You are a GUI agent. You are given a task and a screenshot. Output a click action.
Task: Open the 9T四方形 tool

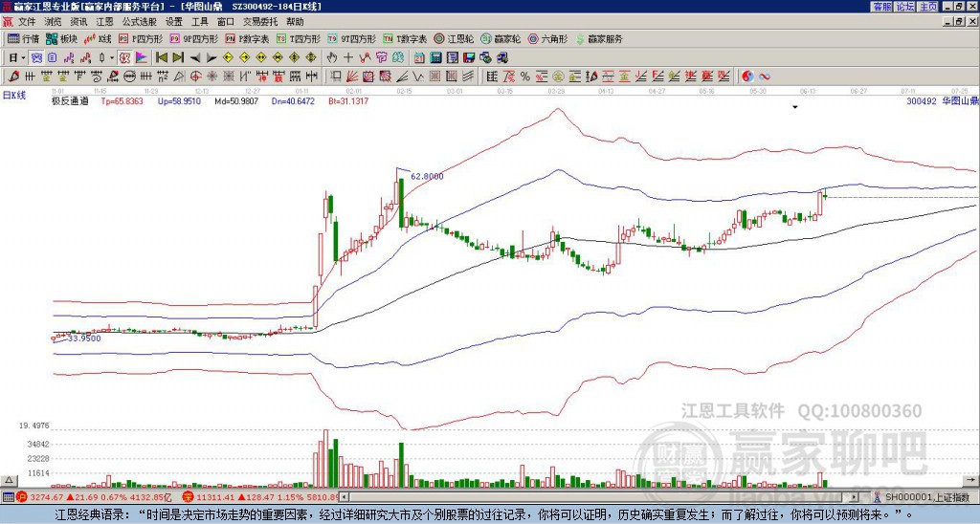tap(352, 38)
